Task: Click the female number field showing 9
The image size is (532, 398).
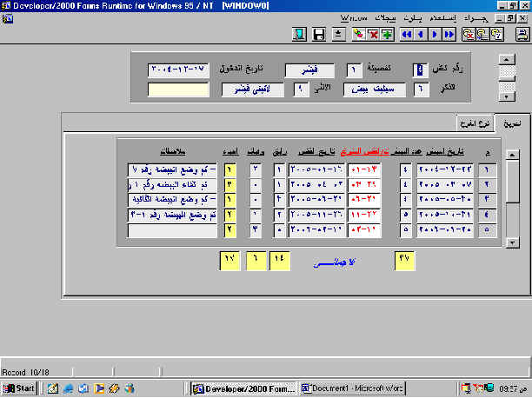Action: [x=301, y=90]
